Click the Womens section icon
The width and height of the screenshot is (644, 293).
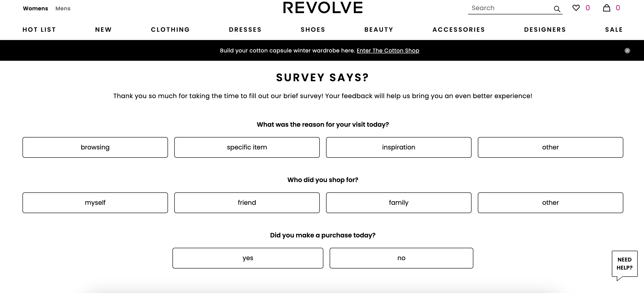35,8
